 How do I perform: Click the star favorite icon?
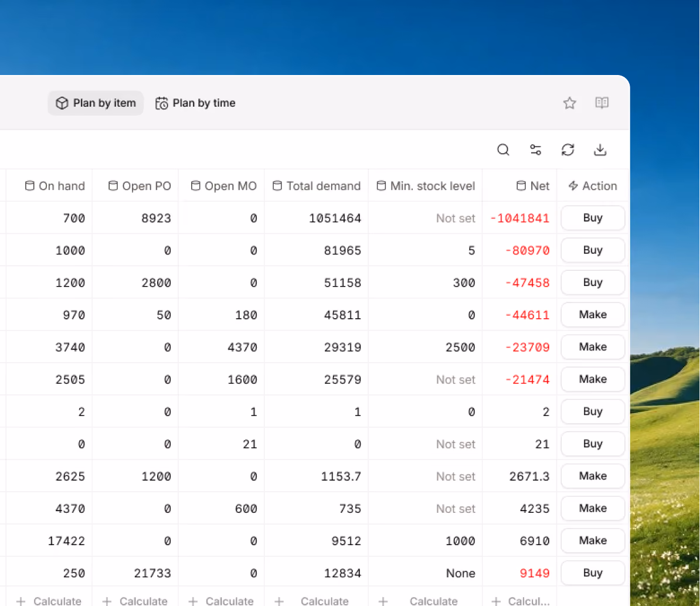tap(569, 103)
